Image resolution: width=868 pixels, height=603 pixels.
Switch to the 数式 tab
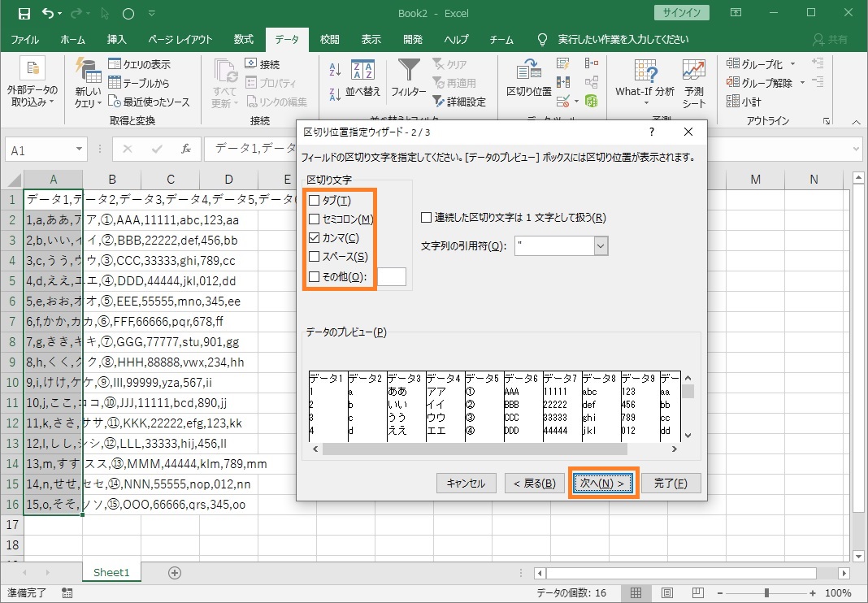tap(243, 39)
